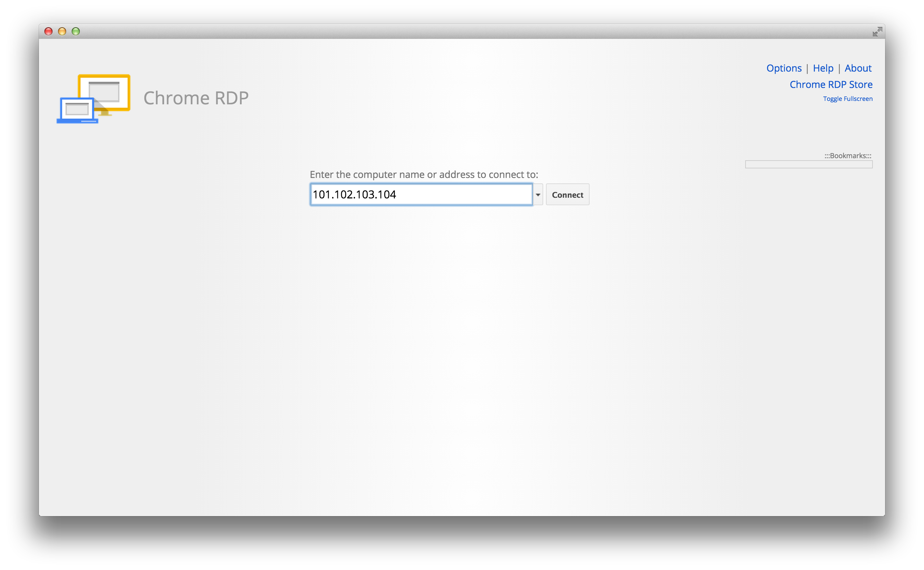This screenshot has height=570, width=924.
Task: Click the Help link in top right
Action: 821,68
